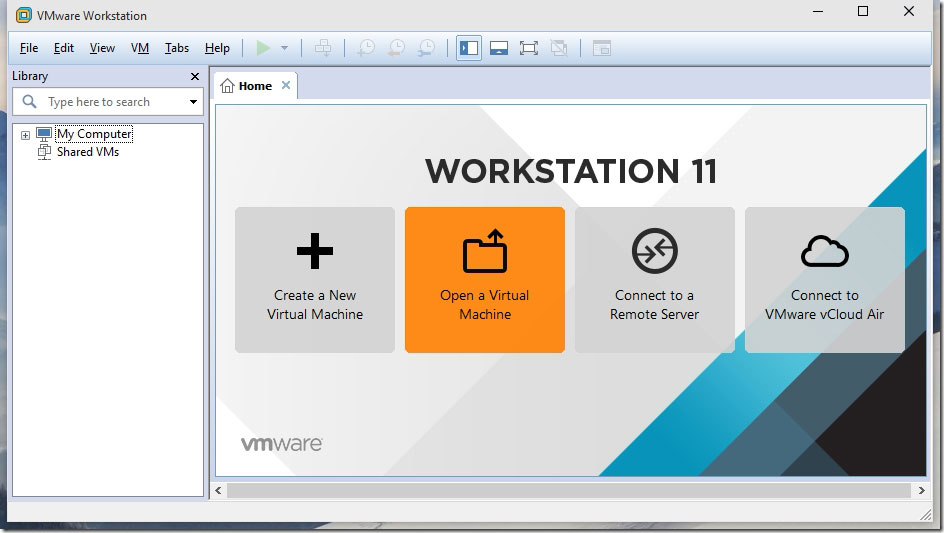
Task: Click the Send Ctrl+Alt+Del toolbar icon
Action: coord(323,48)
